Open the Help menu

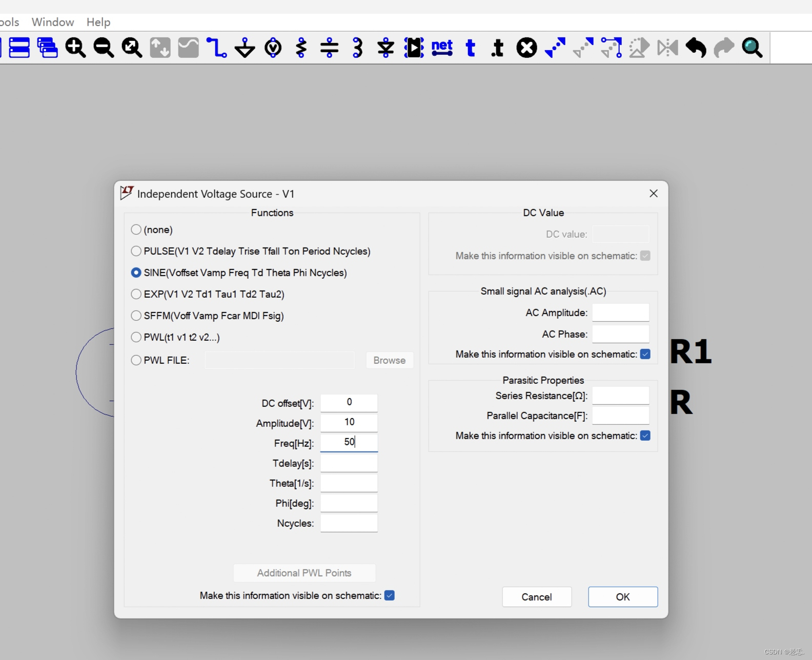[98, 22]
